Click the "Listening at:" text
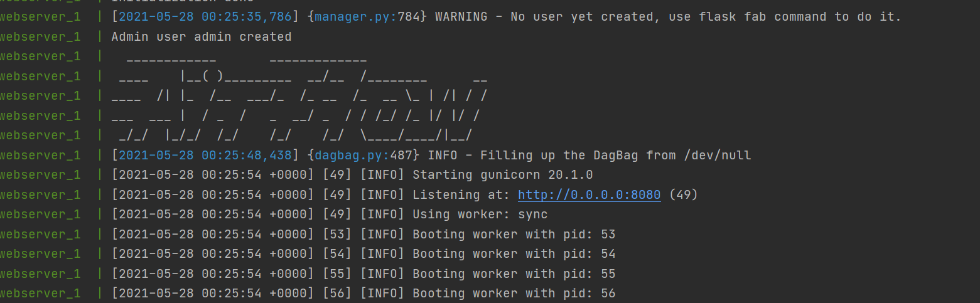This screenshot has width=980, height=303. click(x=461, y=194)
